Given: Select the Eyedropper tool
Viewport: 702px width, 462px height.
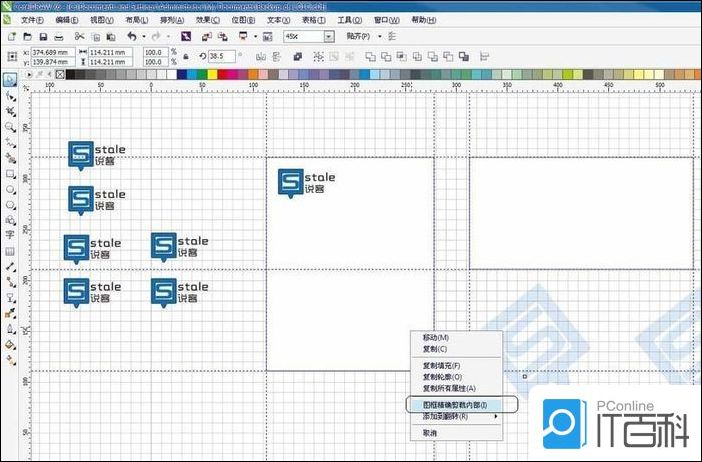Looking at the screenshot, I should click(x=10, y=313).
